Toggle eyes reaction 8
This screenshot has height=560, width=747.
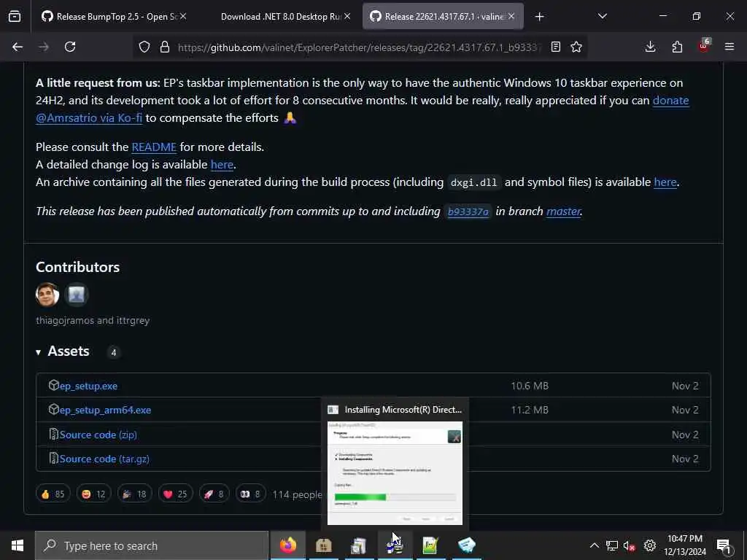coord(251,494)
